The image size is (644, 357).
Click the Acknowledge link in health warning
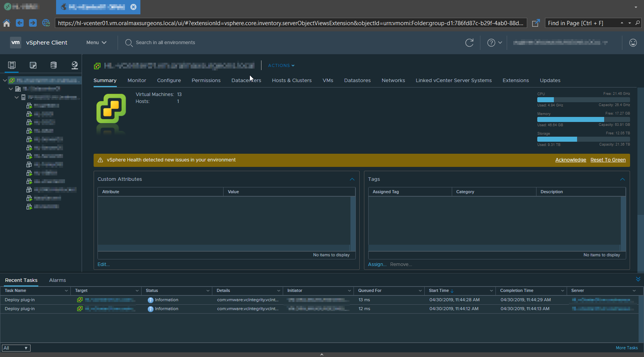click(x=571, y=160)
